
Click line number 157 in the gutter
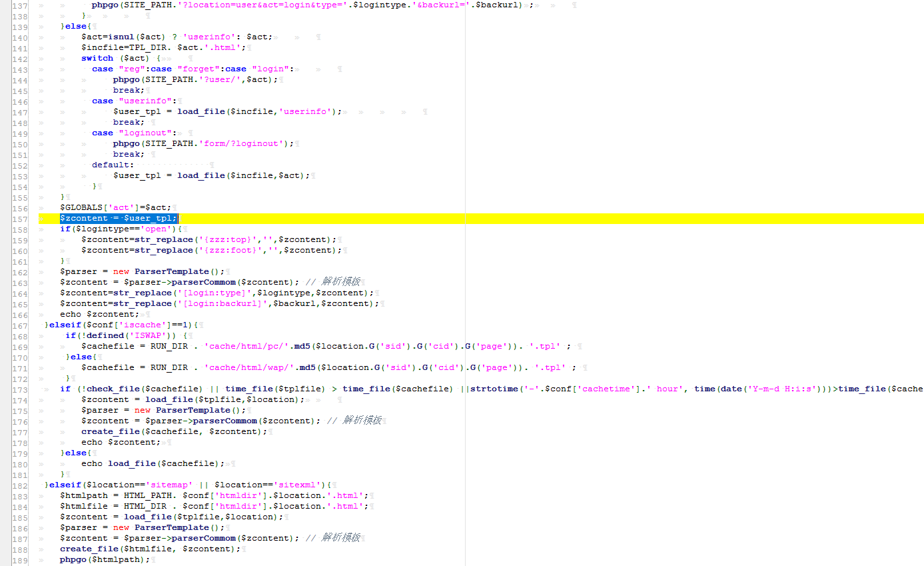coord(19,218)
